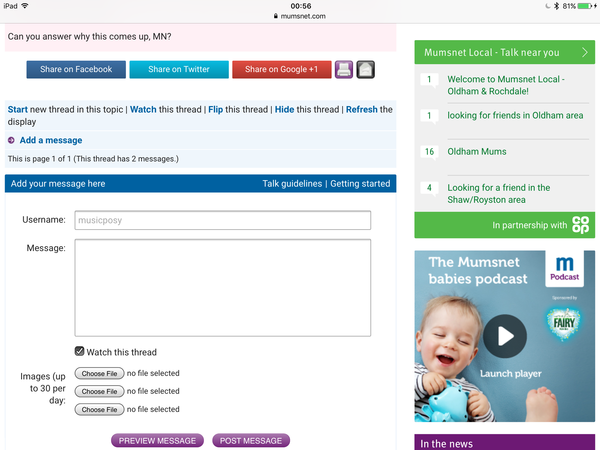Click the Mumsnet Local - Talk near you header

tap(505, 52)
